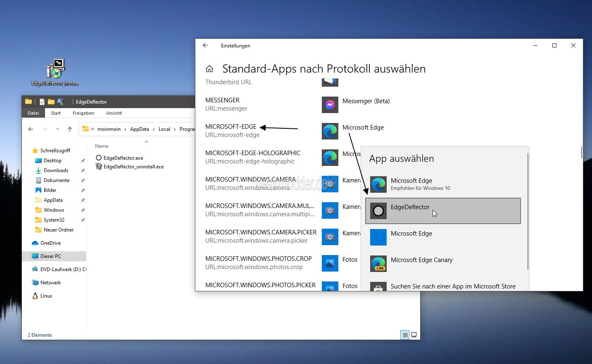
Task: Click Fotos icon in PHOTOS.CROP row
Action: point(330,263)
